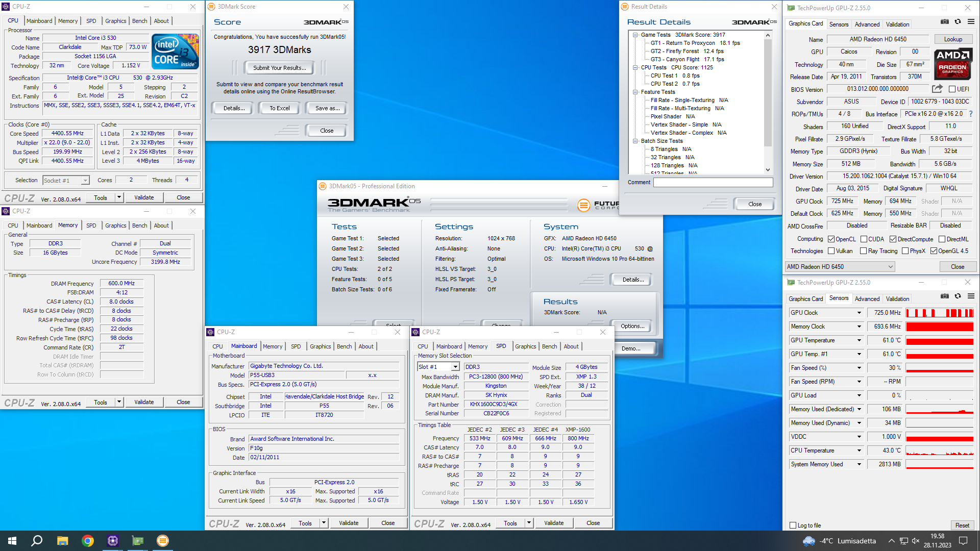Viewport: 980px width, 551px height.
Task: Collapse the Feature Tests tree node
Action: click(635, 92)
